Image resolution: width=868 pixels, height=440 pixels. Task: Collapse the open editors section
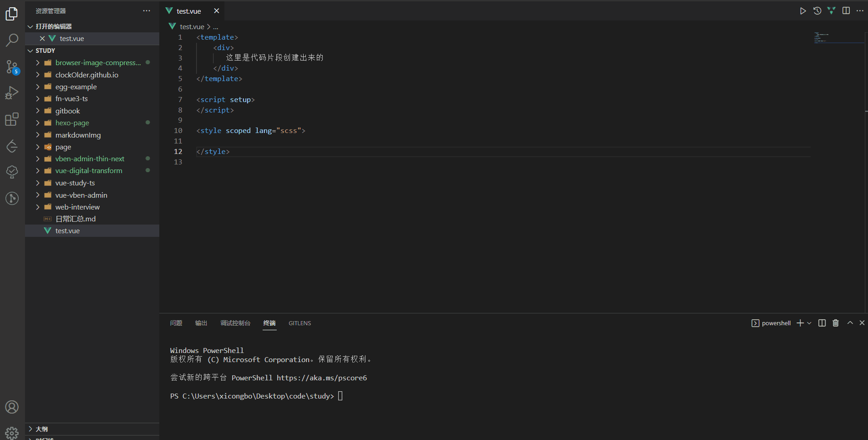click(x=92, y=26)
